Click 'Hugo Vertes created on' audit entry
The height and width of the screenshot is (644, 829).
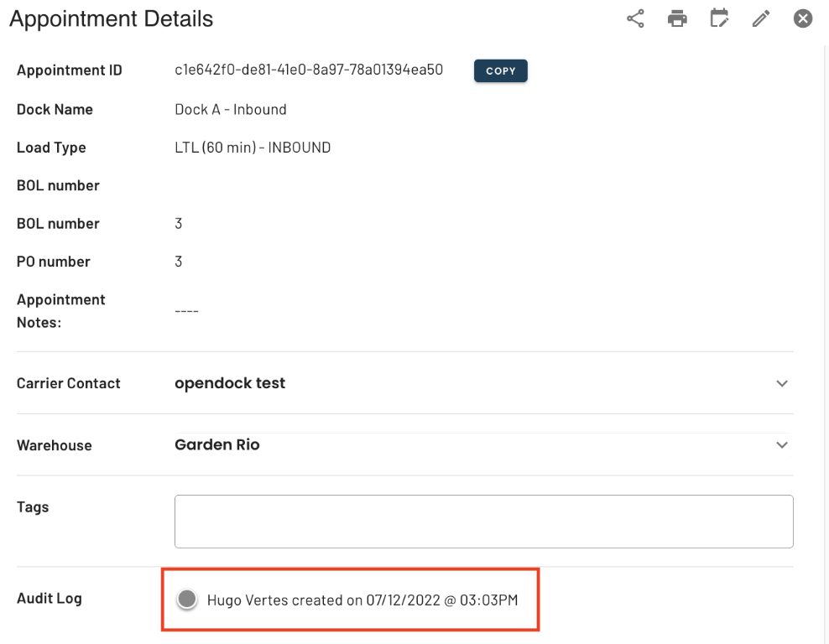coord(362,600)
